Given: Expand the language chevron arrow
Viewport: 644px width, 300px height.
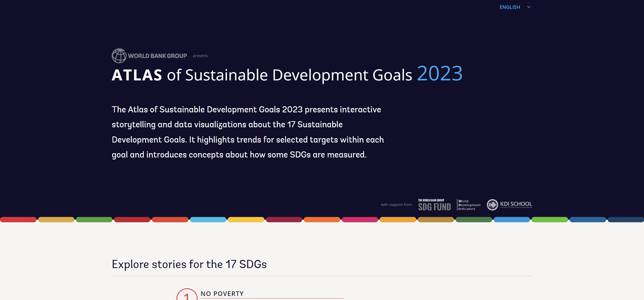Looking at the screenshot, I should coord(529,7).
